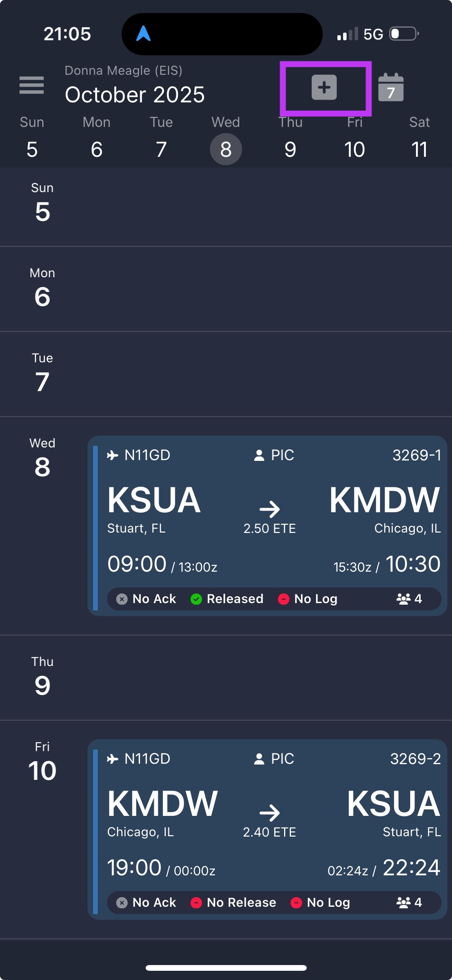Select Thu 9 in week strip
This screenshot has height=980, width=452.
(x=290, y=149)
